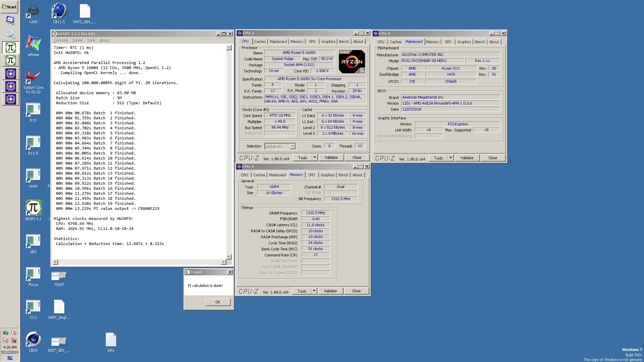Open the R11.5 desktop shortcut
The image size is (644, 362).
tap(33, 145)
